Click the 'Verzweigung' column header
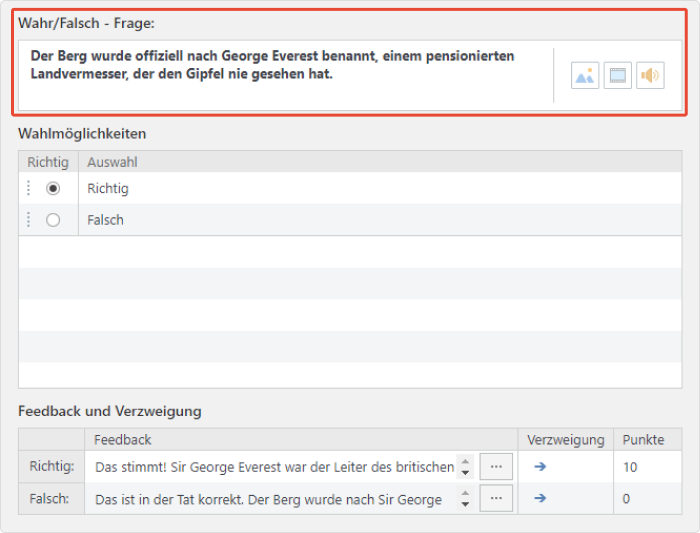 [x=566, y=440]
